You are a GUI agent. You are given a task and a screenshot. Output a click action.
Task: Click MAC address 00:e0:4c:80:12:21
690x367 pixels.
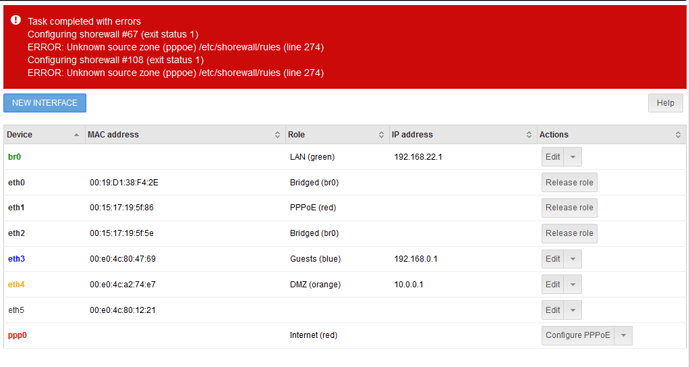[123, 310]
